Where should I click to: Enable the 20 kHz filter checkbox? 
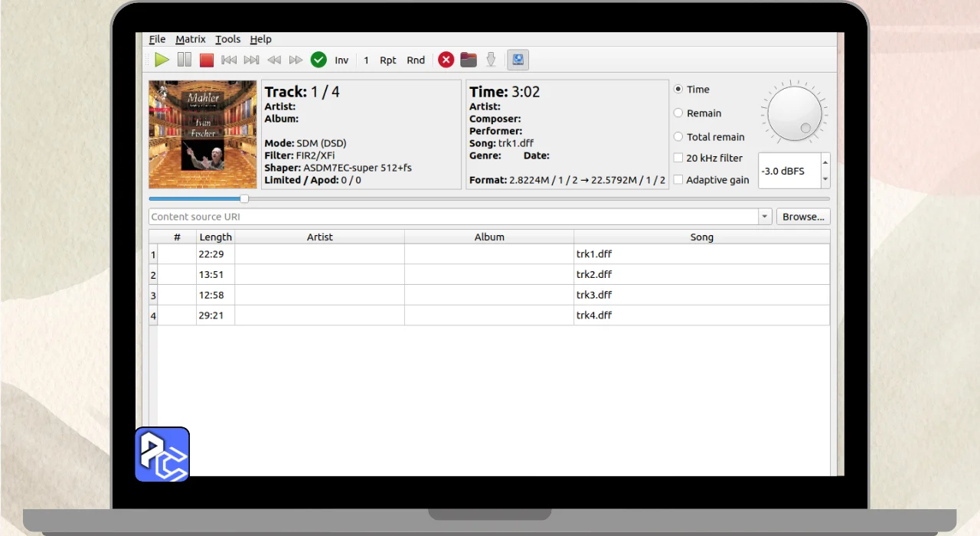[678, 159]
